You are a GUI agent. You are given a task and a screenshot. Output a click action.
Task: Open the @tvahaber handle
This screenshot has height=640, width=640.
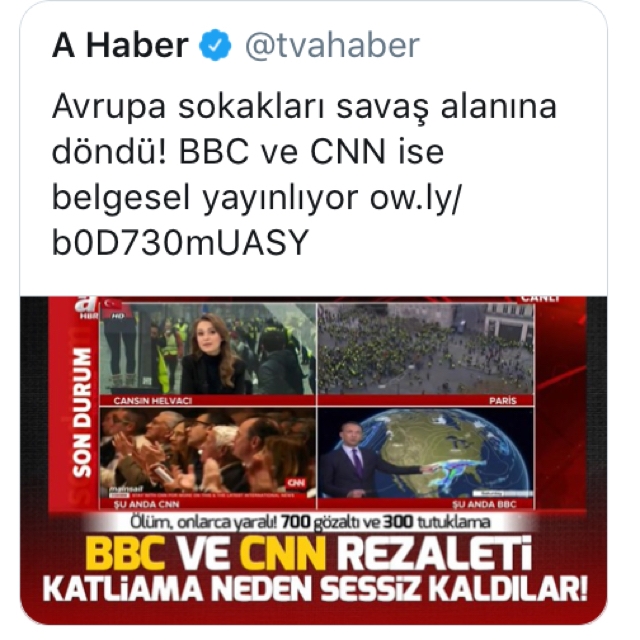[332, 45]
